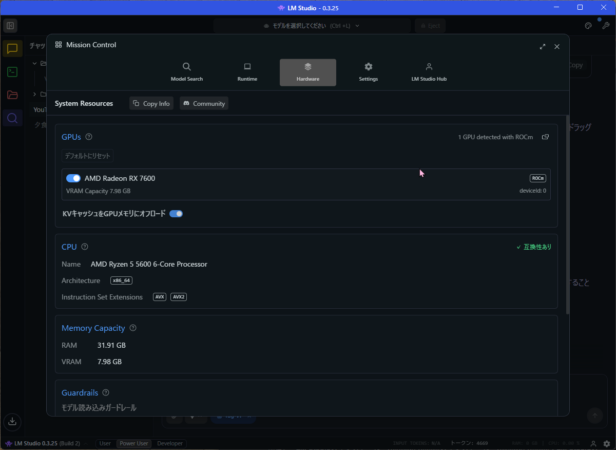Open the Discover search sidebar icon
616x450 pixels.
point(12,118)
